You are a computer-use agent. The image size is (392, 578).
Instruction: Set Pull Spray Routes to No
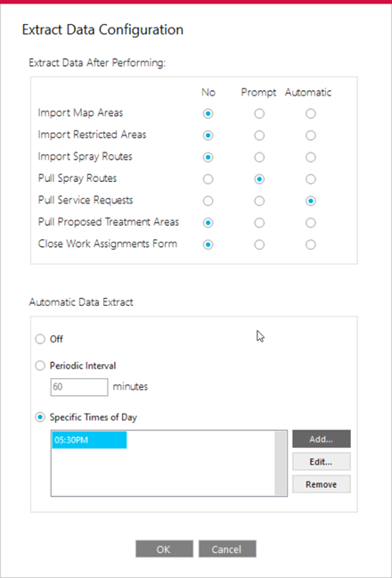point(208,179)
